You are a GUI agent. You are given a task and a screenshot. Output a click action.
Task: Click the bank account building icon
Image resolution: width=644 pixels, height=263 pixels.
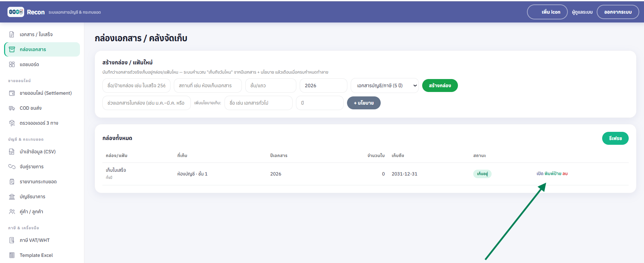click(12, 197)
